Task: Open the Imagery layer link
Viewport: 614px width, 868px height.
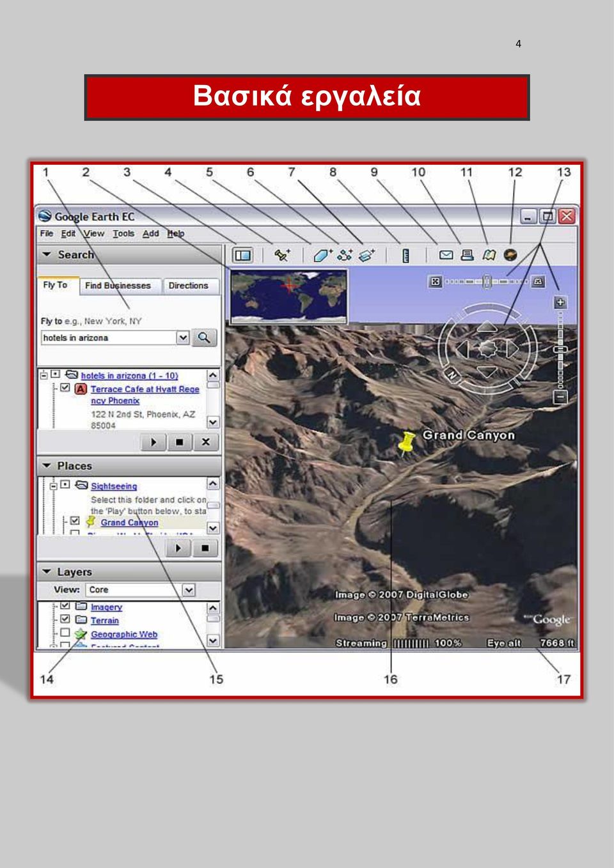Action: (106, 607)
